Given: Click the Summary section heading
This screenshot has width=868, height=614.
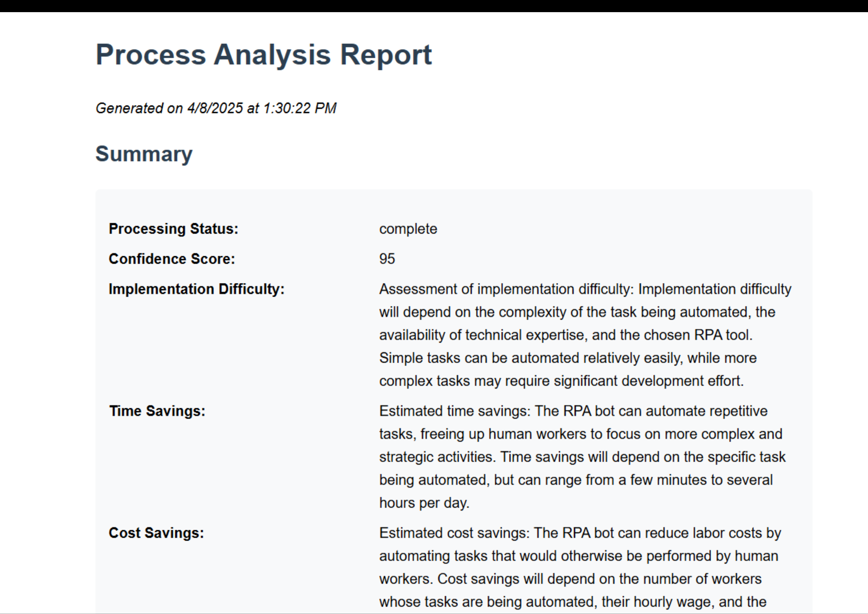Looking at the screenshot, I should (x=144, y=154).
